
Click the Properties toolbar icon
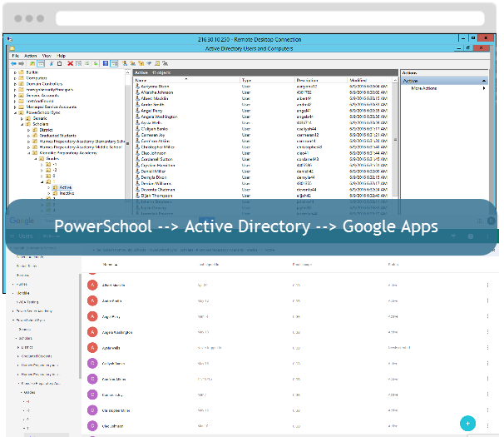click(78, 64)
